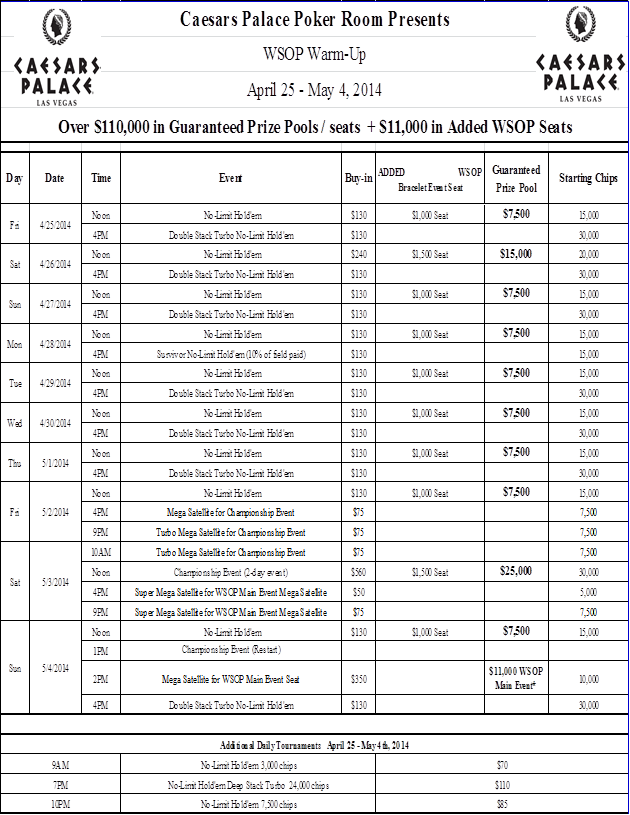Image resolution: width=630 pixels, height=815 pixels.
Task: Select the 4/28/2014 date cell
Action: click(x=55, y=344)
